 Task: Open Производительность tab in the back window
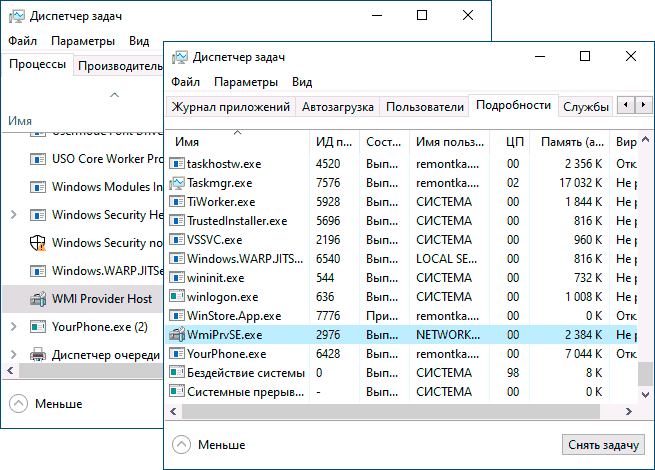(x=120, y=66)
